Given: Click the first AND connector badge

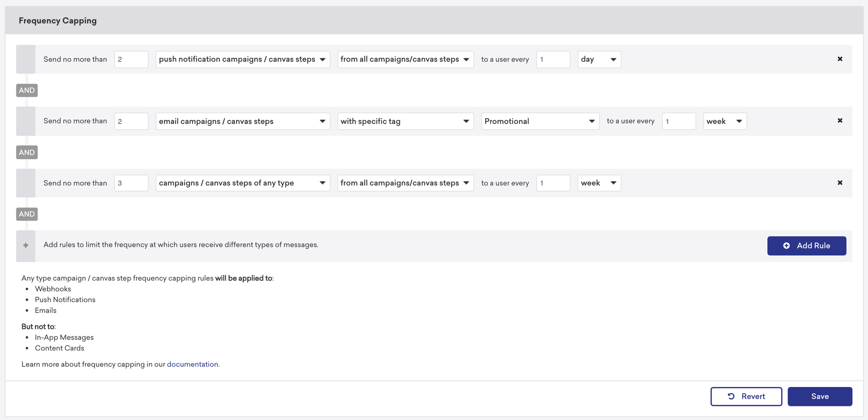Looking at the screenshot, I should coord(27,90).
